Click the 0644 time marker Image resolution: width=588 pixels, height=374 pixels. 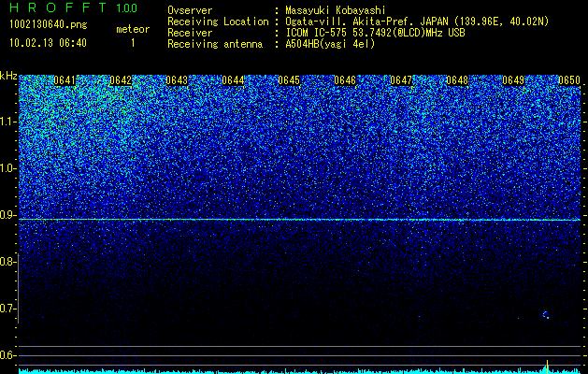pyautogui.click(x=233, y=80)
